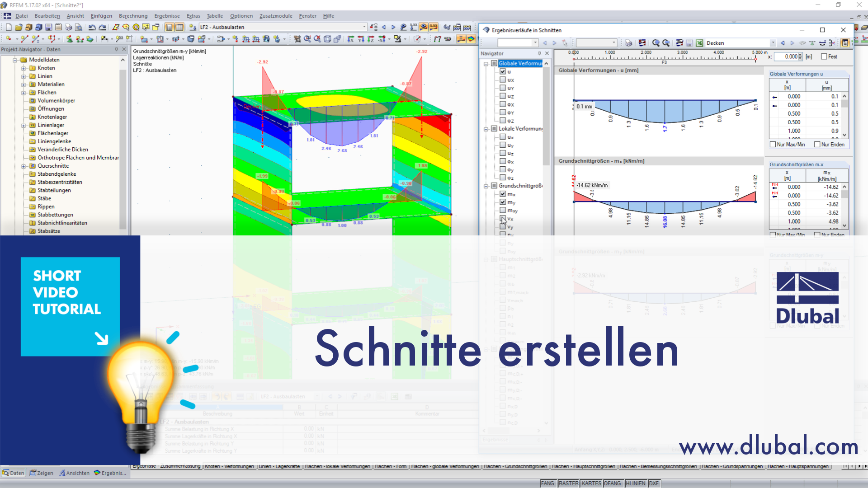Open the Decken section dropdown
The image size is (868, 488).
tap(773, 43)
